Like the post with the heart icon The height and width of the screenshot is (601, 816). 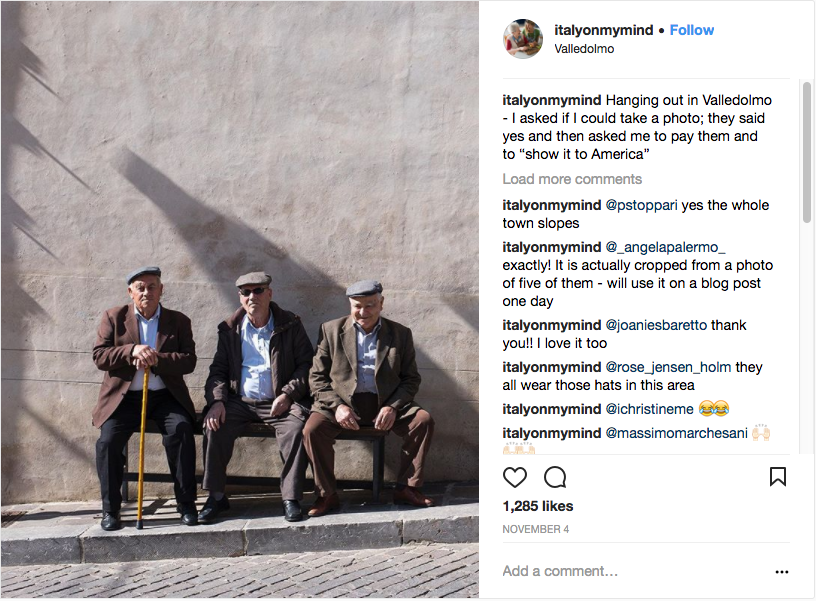pos(515,477)
